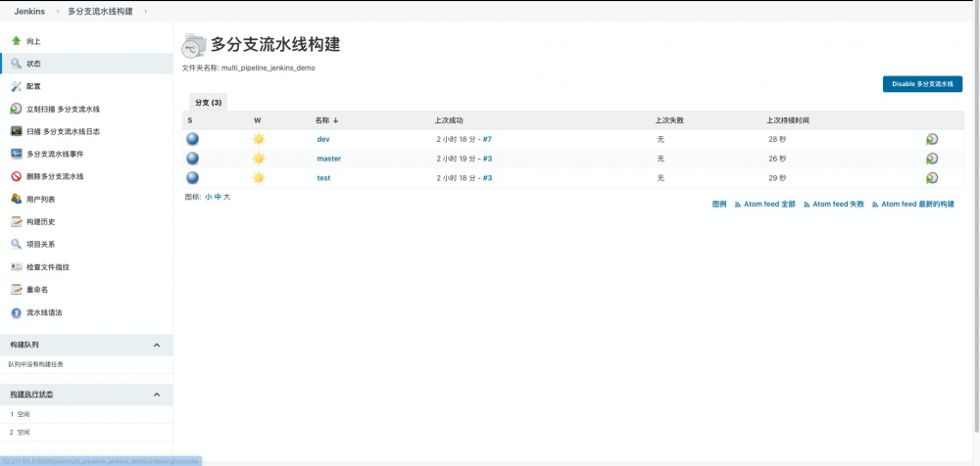Image resolution: width=980 pixels, height=466 pixels.
Task: Sort the table by the S column
Action: pyautogui.click(x=190, y=120)
